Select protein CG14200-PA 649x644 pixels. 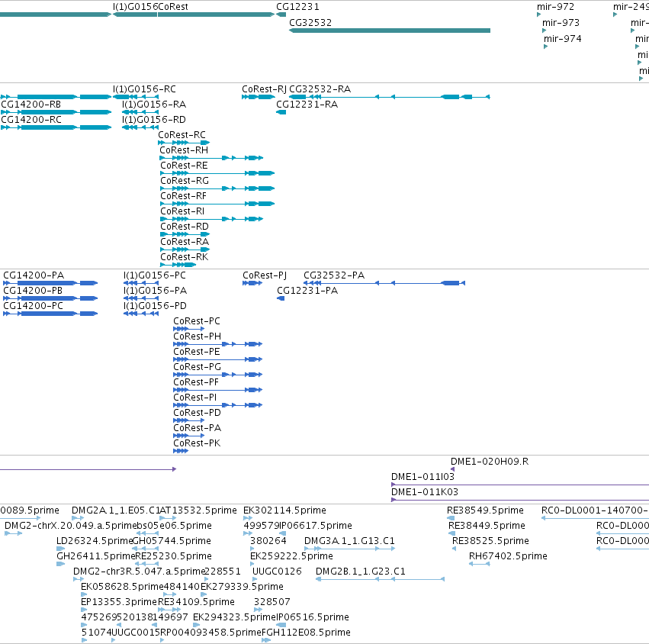click(x=50, y=283)
